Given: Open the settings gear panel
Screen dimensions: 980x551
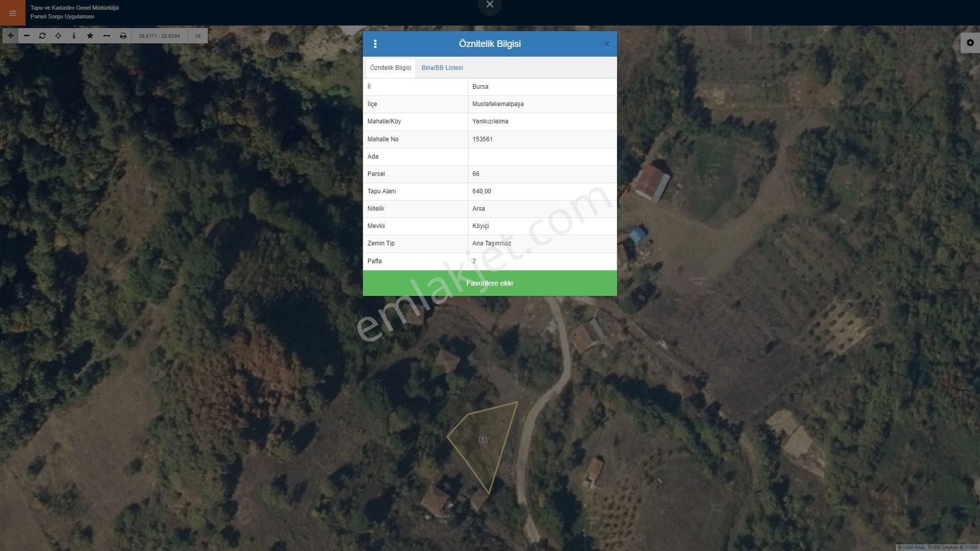Looking at the screenshot, I should coord(969,42).
